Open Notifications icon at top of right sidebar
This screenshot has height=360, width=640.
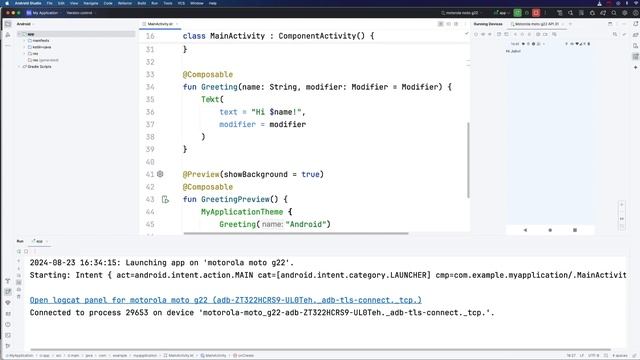(x=636, y=24)
